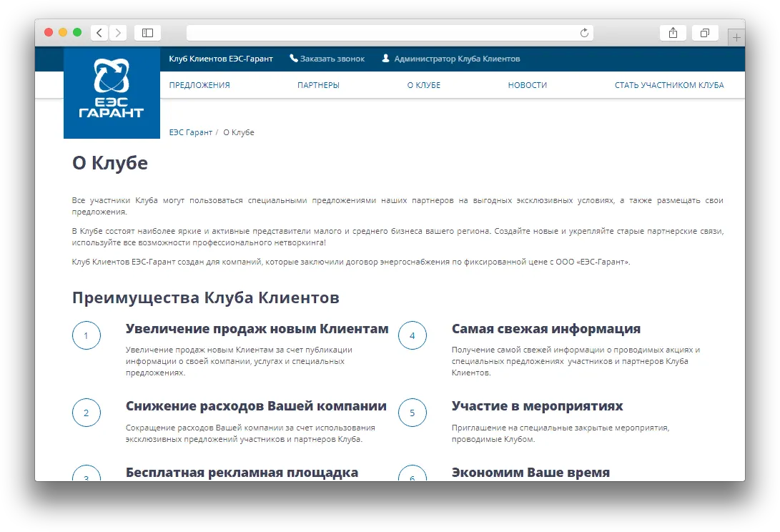Open the НОВОСТИ menu item

tap(528, 85)
